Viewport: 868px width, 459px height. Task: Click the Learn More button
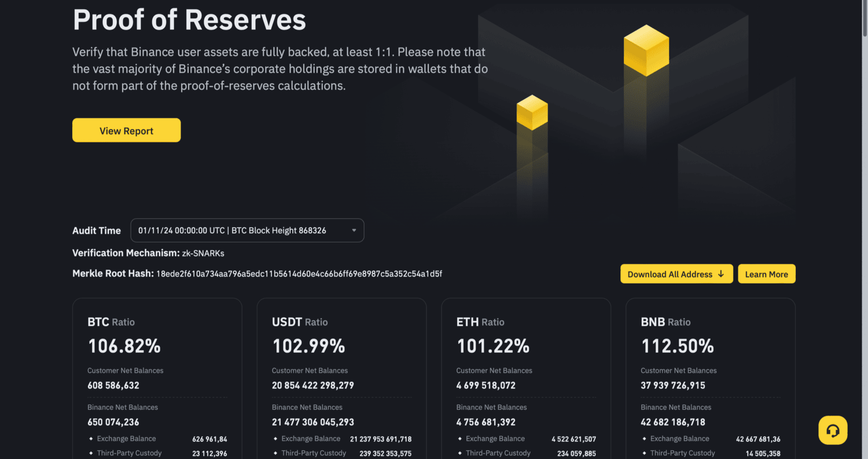click(x=766, y=274)
